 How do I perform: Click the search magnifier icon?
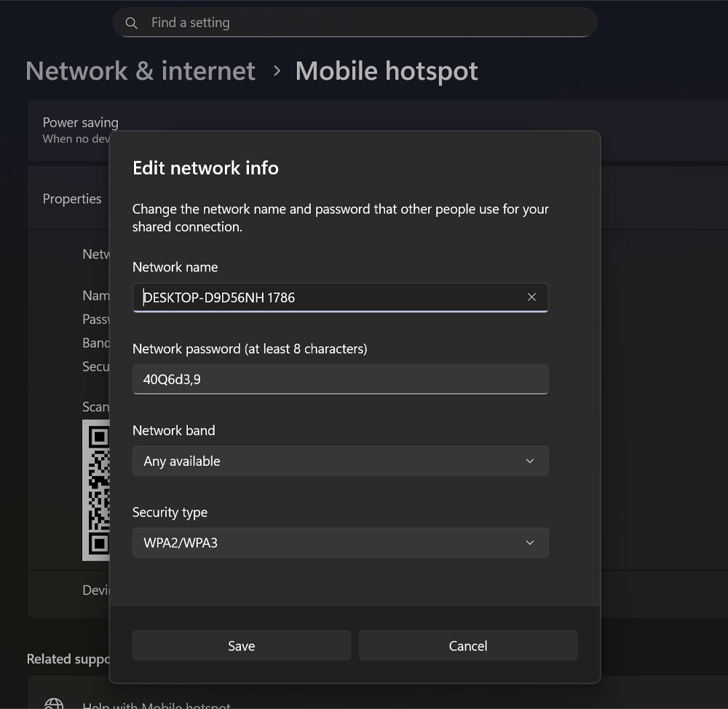point(131,23)
